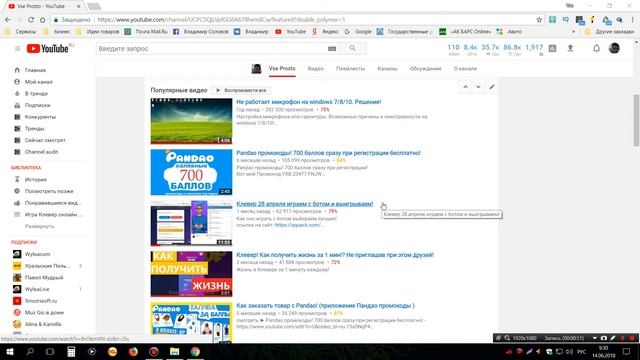
Task: Switch to the Обсуждение tab
Action: coord(425,69)
